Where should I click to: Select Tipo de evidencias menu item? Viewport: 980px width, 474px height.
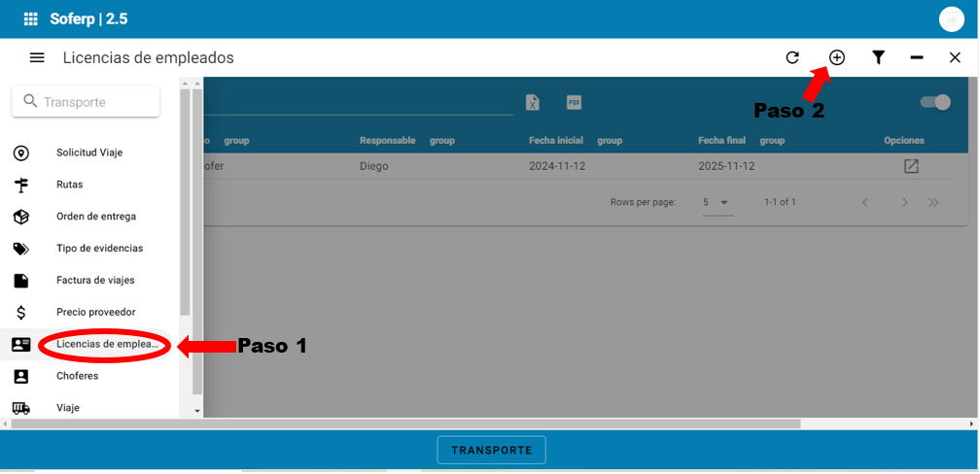99,248
